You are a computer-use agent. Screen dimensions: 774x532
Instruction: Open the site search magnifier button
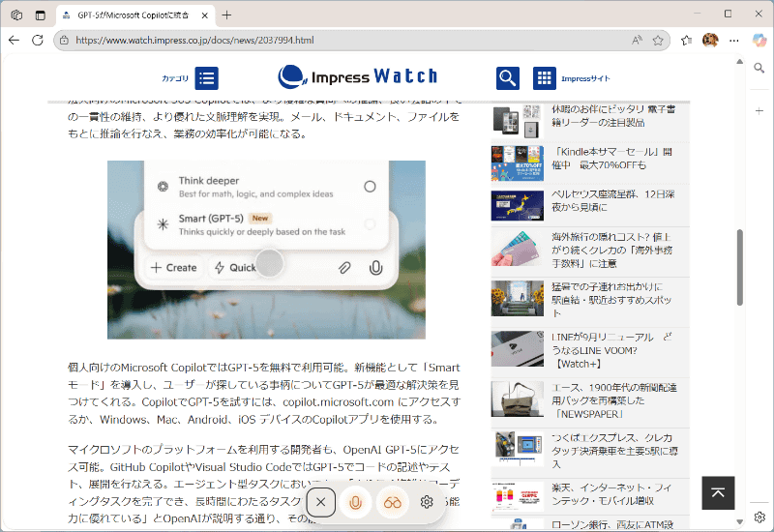(507, 78)
